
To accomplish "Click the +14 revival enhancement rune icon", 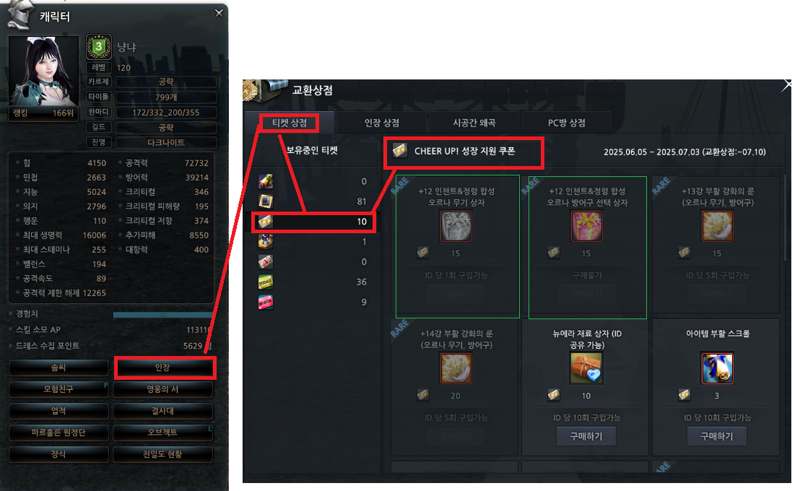I will (456, 367).
